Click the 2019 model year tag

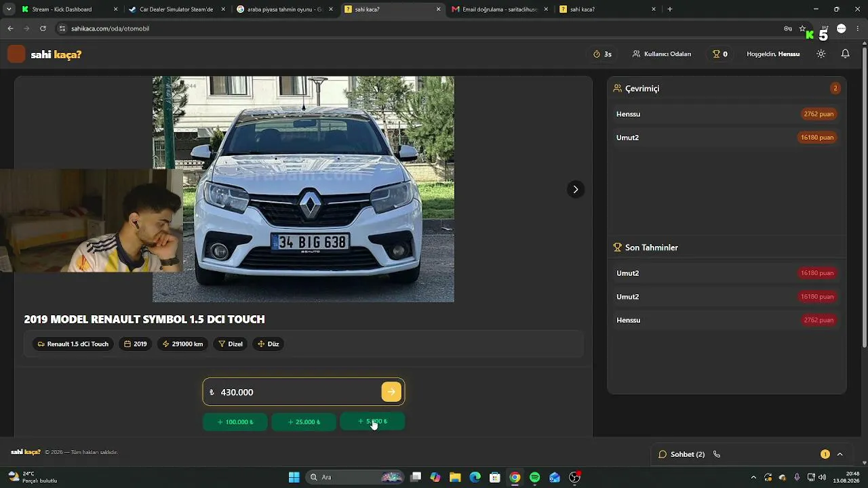click(136, 344)
